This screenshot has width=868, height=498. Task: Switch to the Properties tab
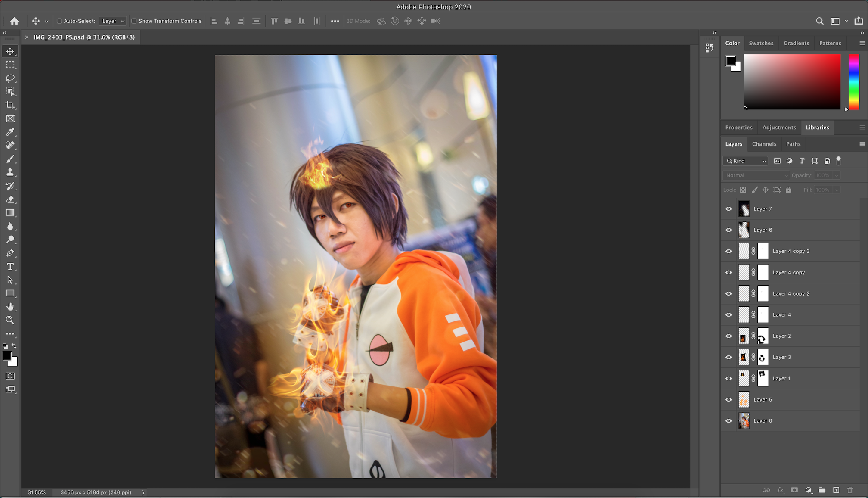739,128
